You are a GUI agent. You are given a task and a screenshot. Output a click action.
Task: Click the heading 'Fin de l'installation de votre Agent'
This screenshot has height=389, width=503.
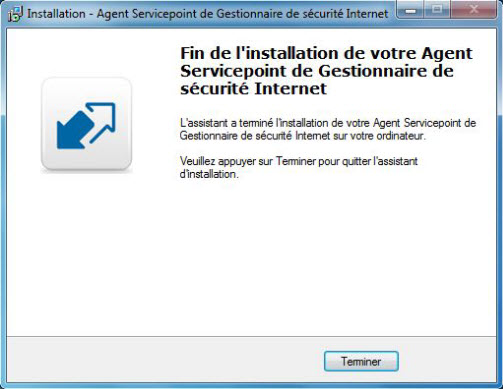[326, 53]
